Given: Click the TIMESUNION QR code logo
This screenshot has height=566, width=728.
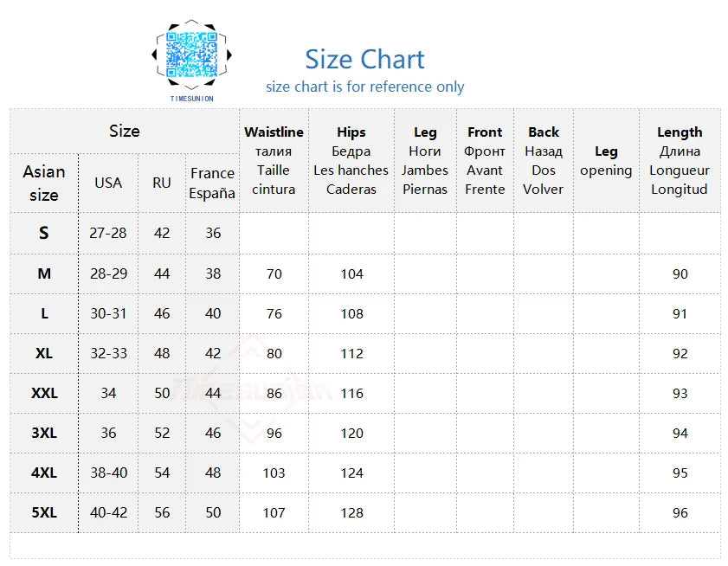Looking at the screenshot, I should point(190,57).
